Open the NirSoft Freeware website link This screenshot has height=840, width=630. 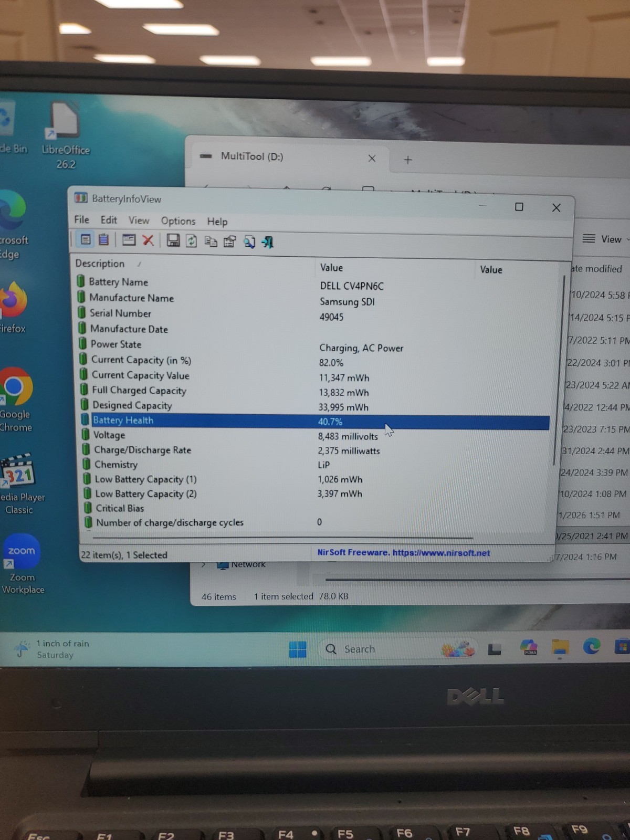(x=403, y=553)
